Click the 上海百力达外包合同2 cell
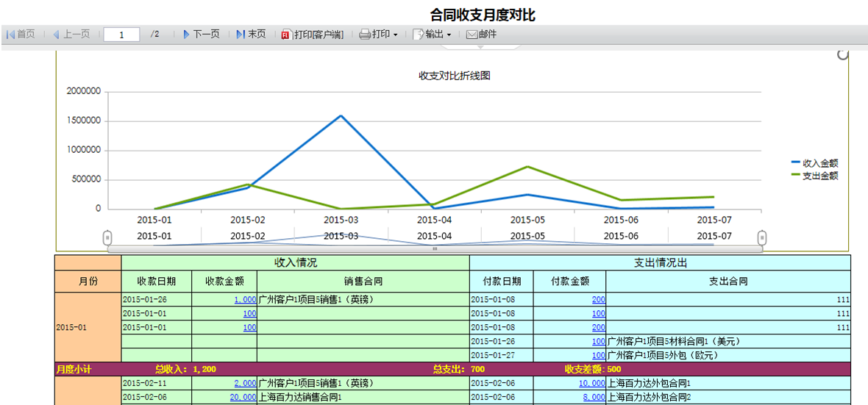This screenshot has height=405, width=868. [728, 397]
